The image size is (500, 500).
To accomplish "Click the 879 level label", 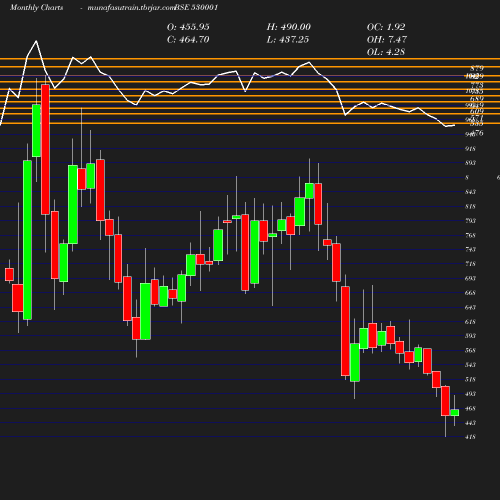I will [477, 68].
